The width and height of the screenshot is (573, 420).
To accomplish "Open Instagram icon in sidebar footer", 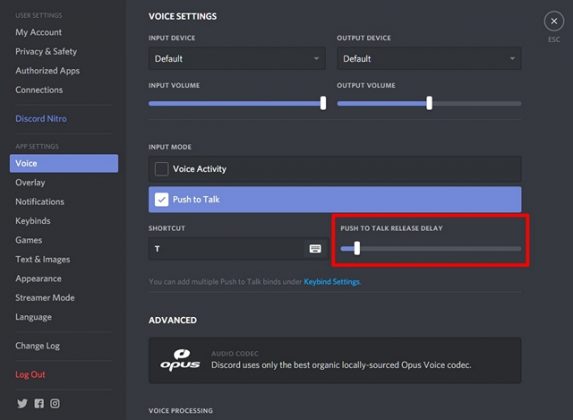I will 55,403.
